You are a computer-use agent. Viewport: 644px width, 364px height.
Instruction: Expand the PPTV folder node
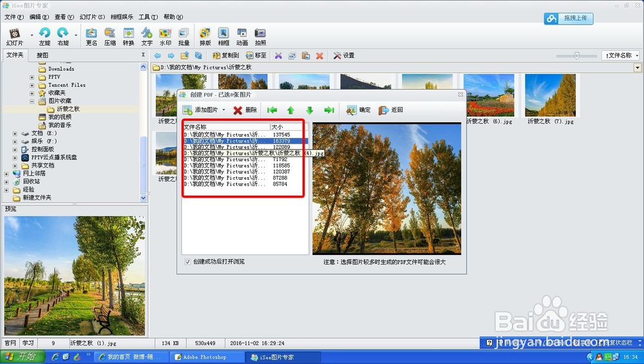pyautogui.click(x=32, y=77)
